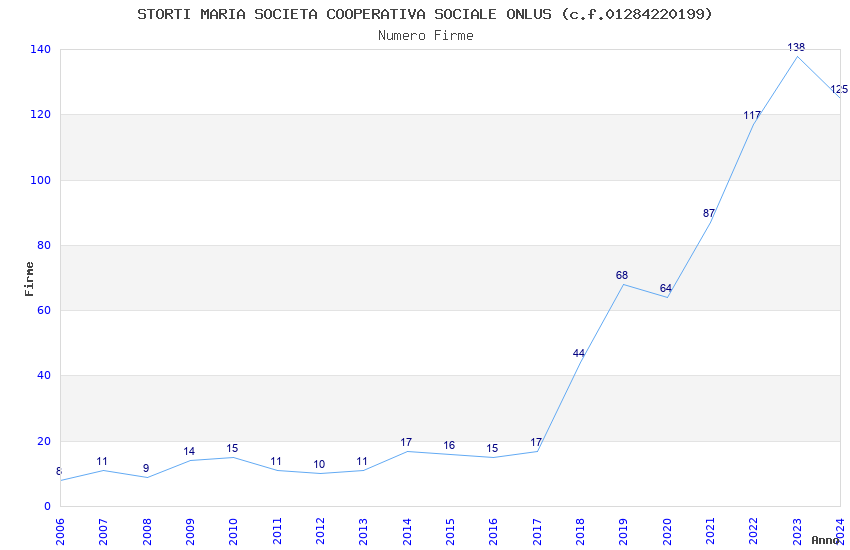Click the x-axis year 2013
This screenshot has width=850, height=550.
pyautogui.click(x=363, y=532)
